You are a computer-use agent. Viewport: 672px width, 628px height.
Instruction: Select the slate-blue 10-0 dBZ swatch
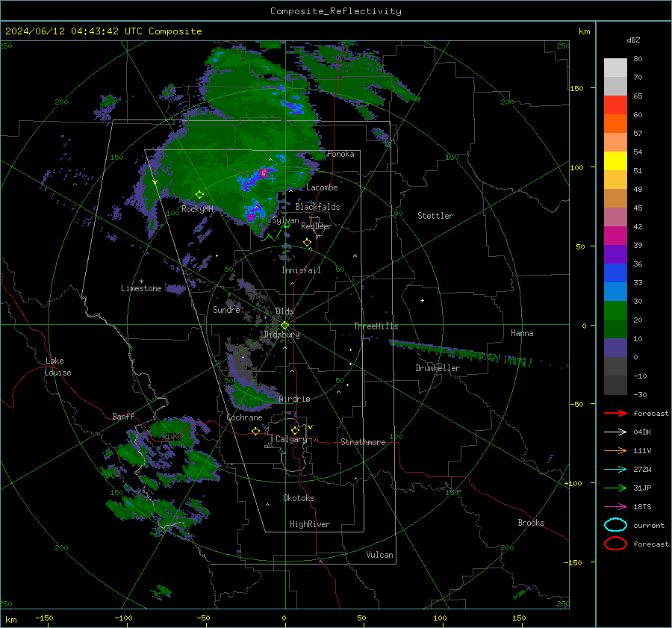(615, 348)
